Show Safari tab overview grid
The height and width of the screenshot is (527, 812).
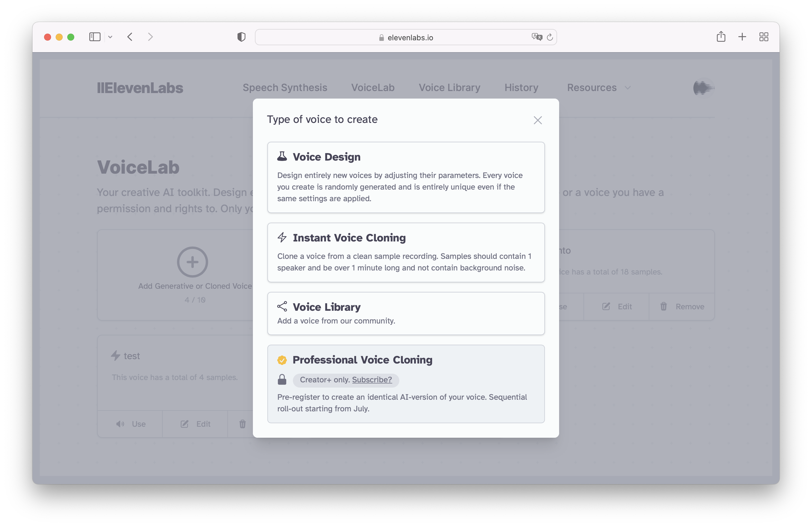click(x=764, y=37)
